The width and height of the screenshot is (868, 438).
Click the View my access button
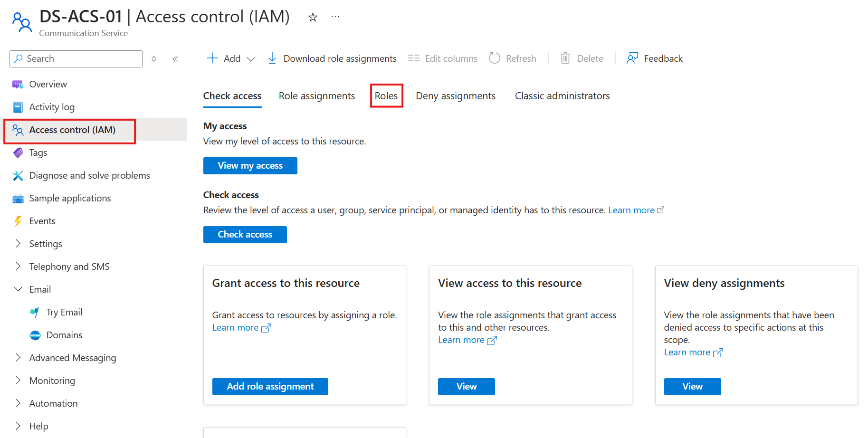(x=250, y=166)
